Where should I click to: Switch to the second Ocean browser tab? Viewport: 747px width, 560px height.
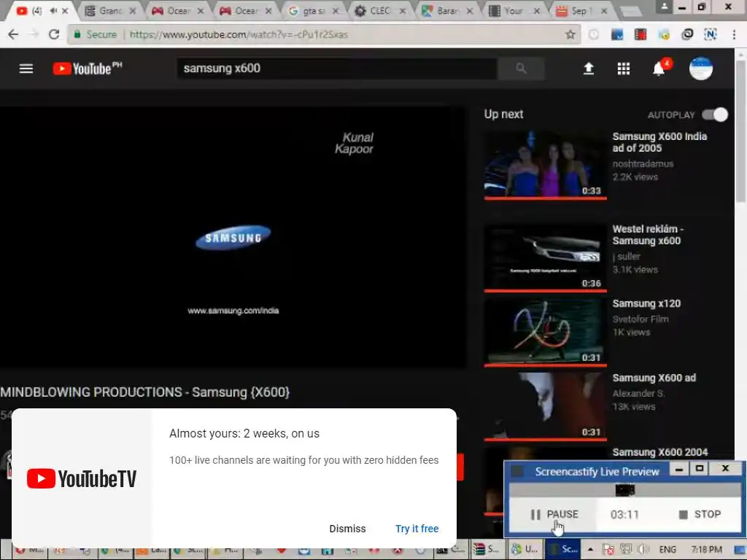[x=246, y=10]
